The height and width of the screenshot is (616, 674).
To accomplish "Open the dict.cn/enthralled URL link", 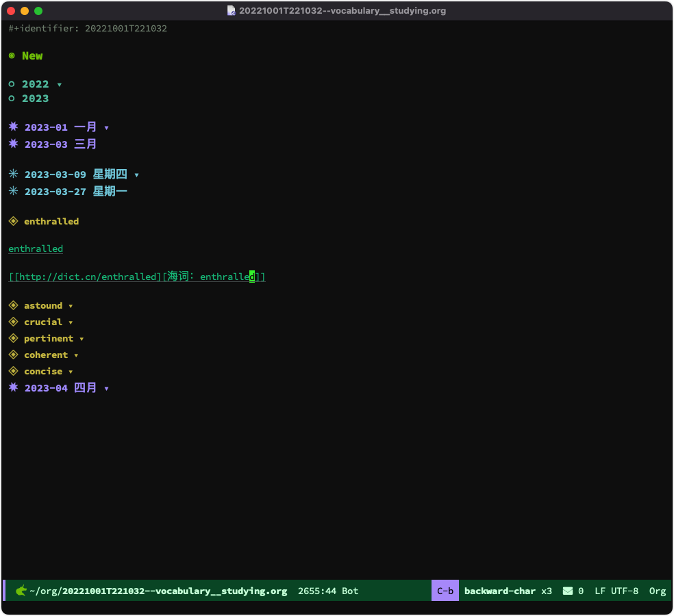I will point(88,277).
